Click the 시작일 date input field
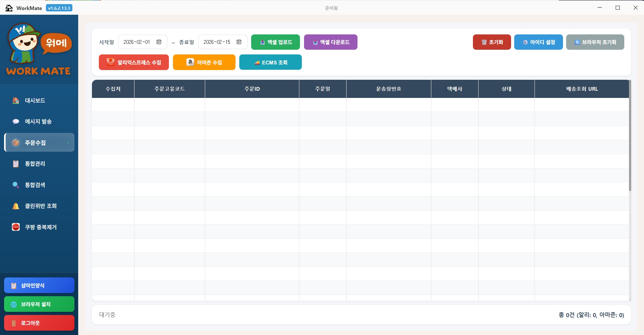This screenshot has height=335, width=644. pyautogui.click(x=143, y=42)
